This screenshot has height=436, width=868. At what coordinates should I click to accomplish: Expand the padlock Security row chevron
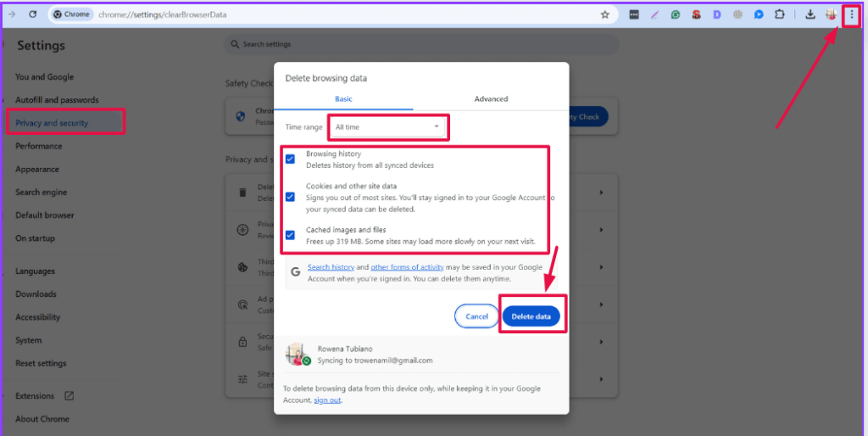(x=602, y=342)
